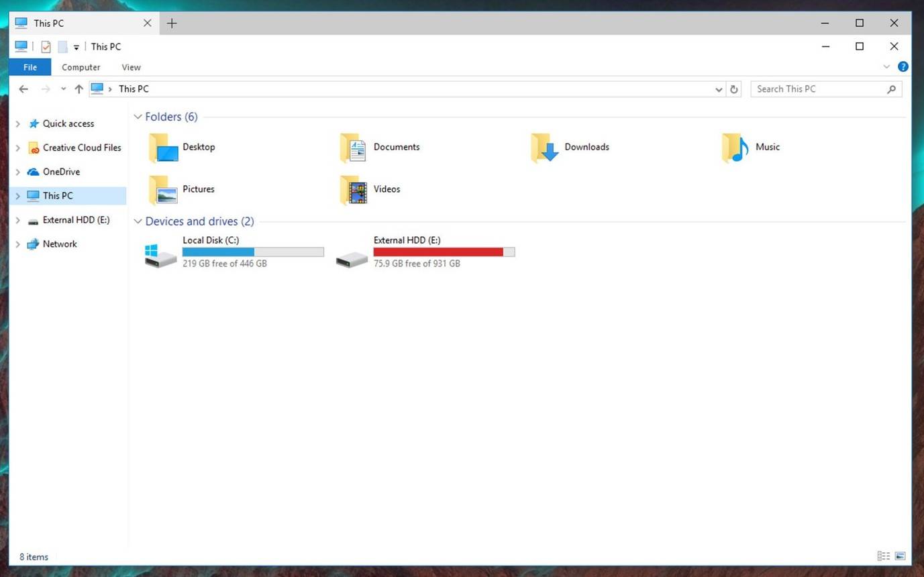Open the Documents folder
This screenshot has width=924, height=577.
tap(380, 148)
